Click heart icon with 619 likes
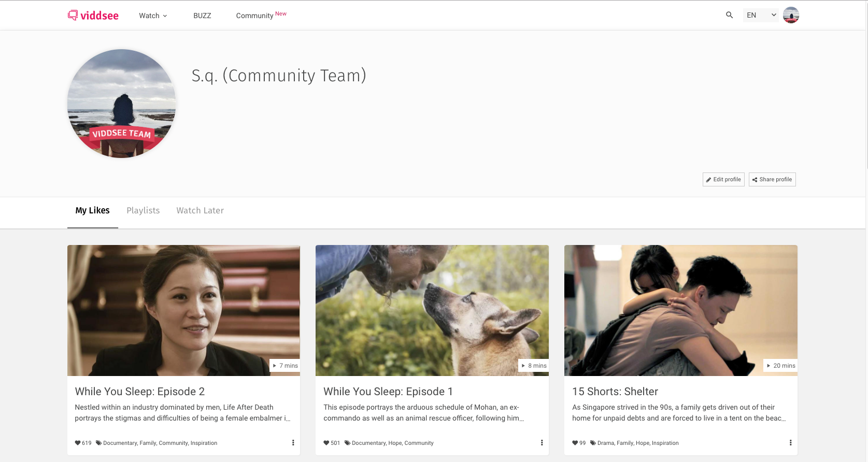This screenshot has width=868, height=462. 78,443
